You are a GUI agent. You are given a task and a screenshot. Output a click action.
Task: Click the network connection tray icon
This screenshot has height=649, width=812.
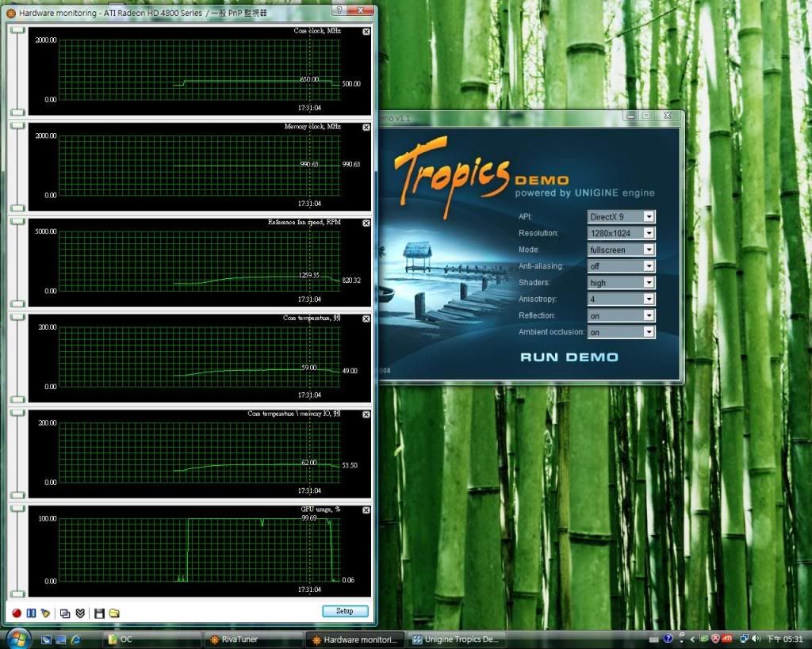click(744, 639)
